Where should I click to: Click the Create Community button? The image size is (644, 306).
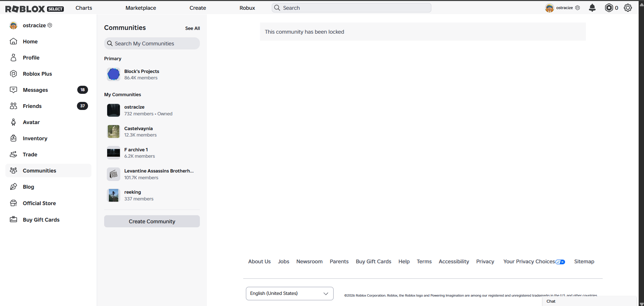pos(152,221)
